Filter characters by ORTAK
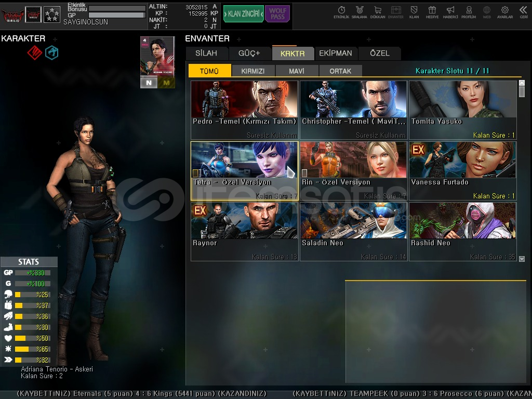The height and width of the screenshot is (399, 532). [340, 71]
